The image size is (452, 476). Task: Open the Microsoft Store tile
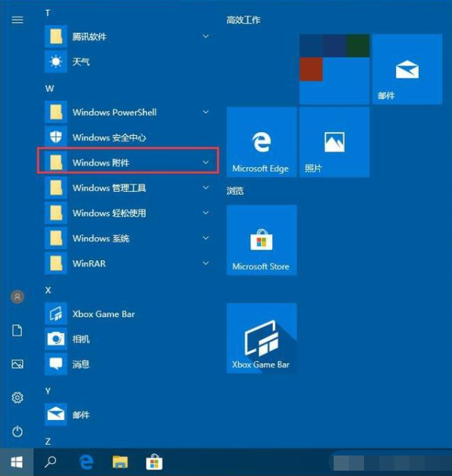(262, 240)
